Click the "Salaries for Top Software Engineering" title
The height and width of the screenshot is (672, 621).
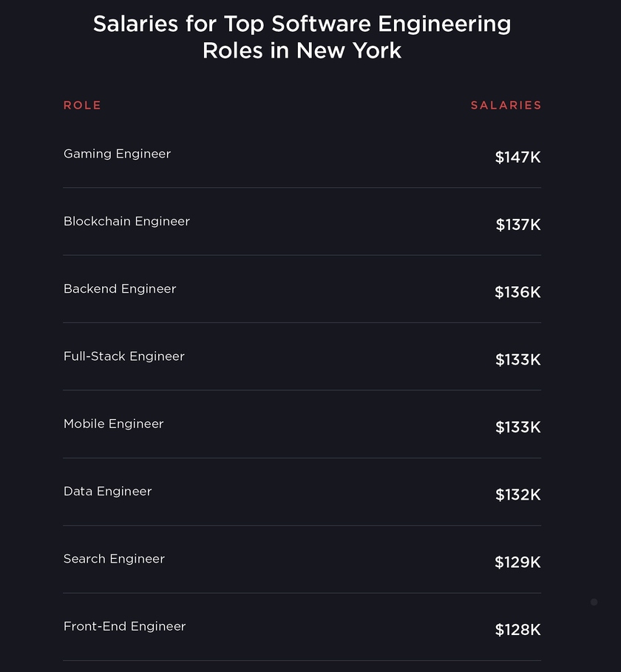click(x=302, y=24)
